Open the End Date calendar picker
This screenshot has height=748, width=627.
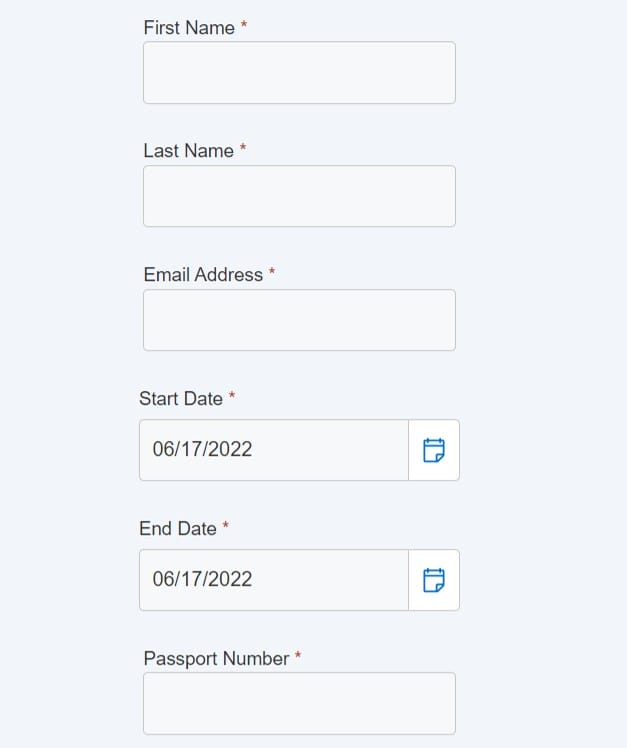(x=434, y=580)
